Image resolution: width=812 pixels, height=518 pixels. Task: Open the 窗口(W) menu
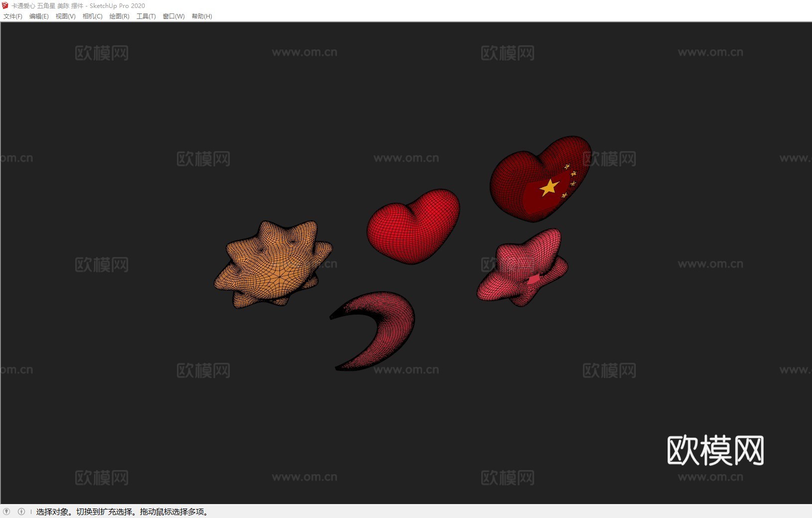tap(173, 16)
